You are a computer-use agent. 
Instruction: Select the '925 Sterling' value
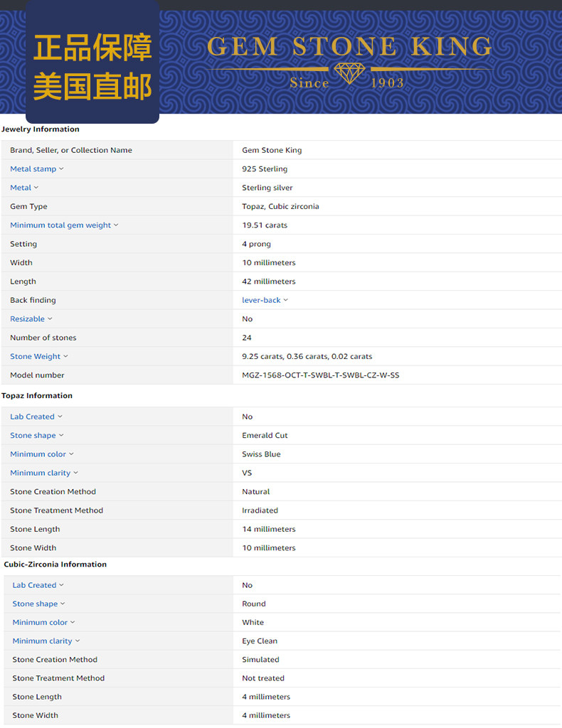pyautogui.click(x=265, y=169)
